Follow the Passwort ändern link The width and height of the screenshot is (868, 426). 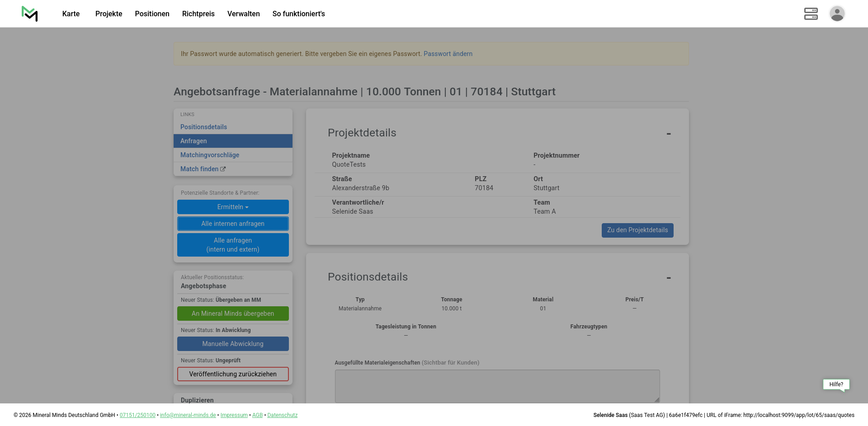[448, 54]
